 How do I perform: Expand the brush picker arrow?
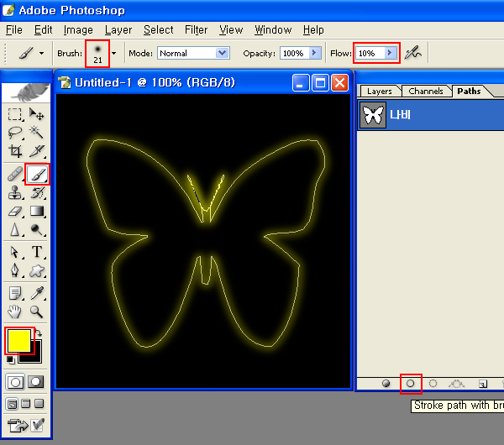pos(113,54)
